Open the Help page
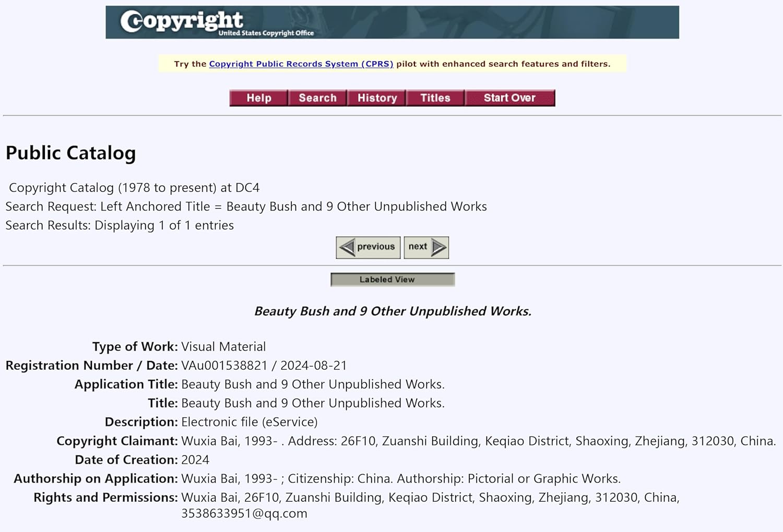Screen dimensions: 783x532 [x=259, y=98]
